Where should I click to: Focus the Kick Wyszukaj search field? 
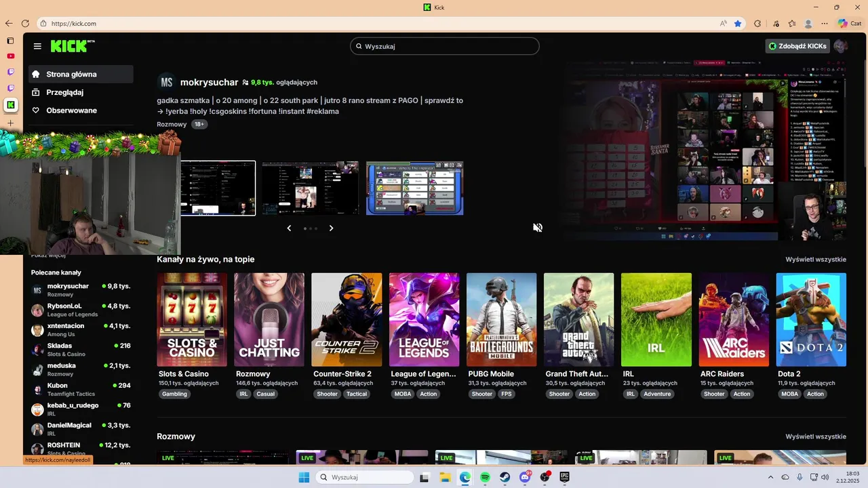tap(445, 46)
